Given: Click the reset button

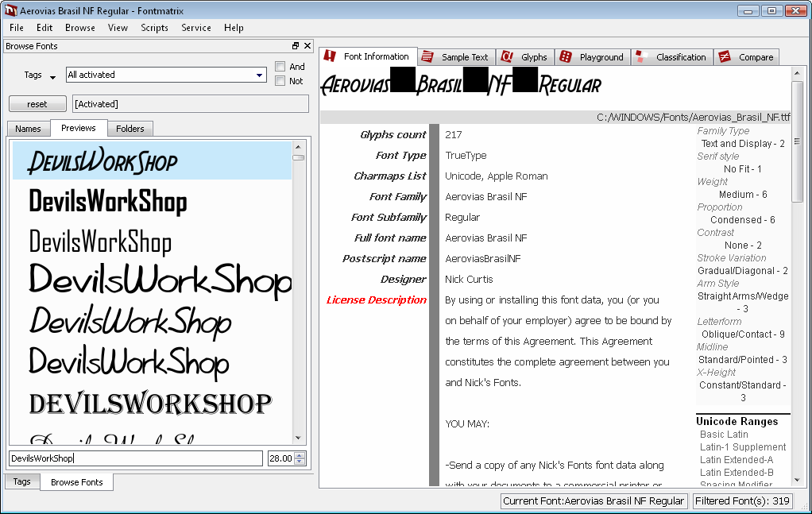Looking at the screenshot, I should point(37,104).
